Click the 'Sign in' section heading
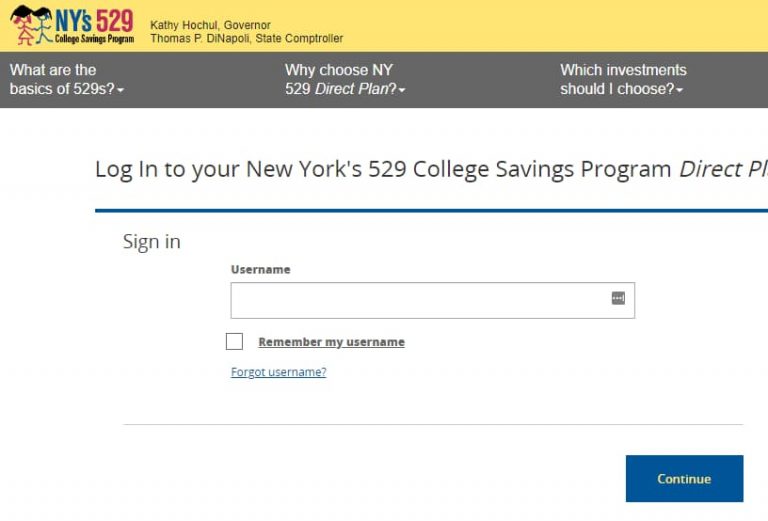This screenshot has height=521, width=768. 151,242
